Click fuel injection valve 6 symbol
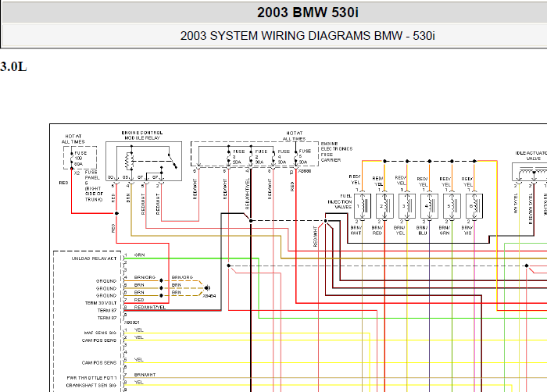This screenshot has height=392, width=547. [x=474, y=206]
